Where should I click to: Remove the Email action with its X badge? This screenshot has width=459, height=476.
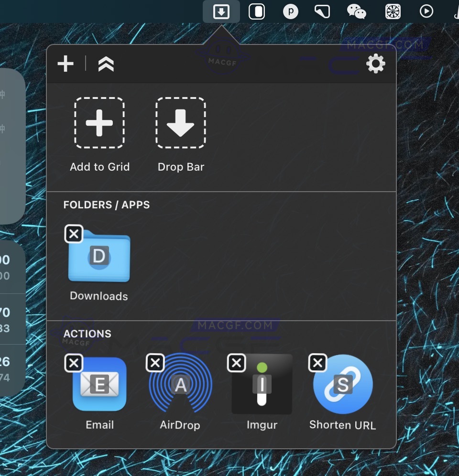click(73, 363)
